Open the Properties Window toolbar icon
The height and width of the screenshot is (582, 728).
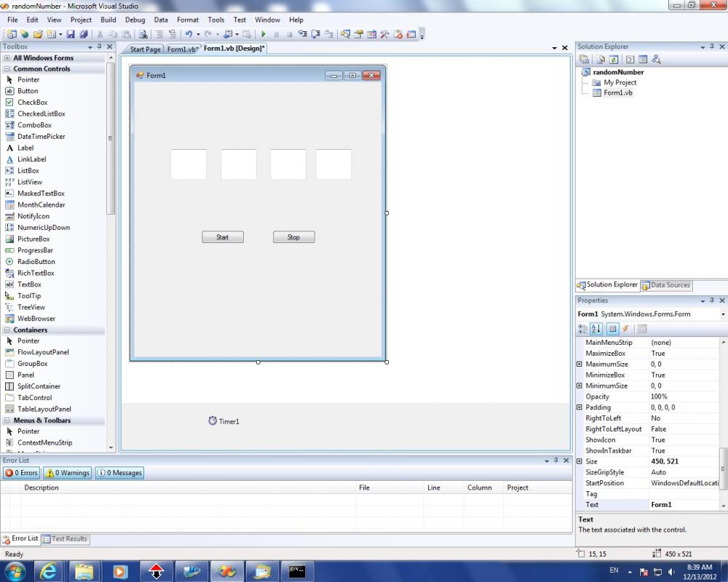point(359,34)
